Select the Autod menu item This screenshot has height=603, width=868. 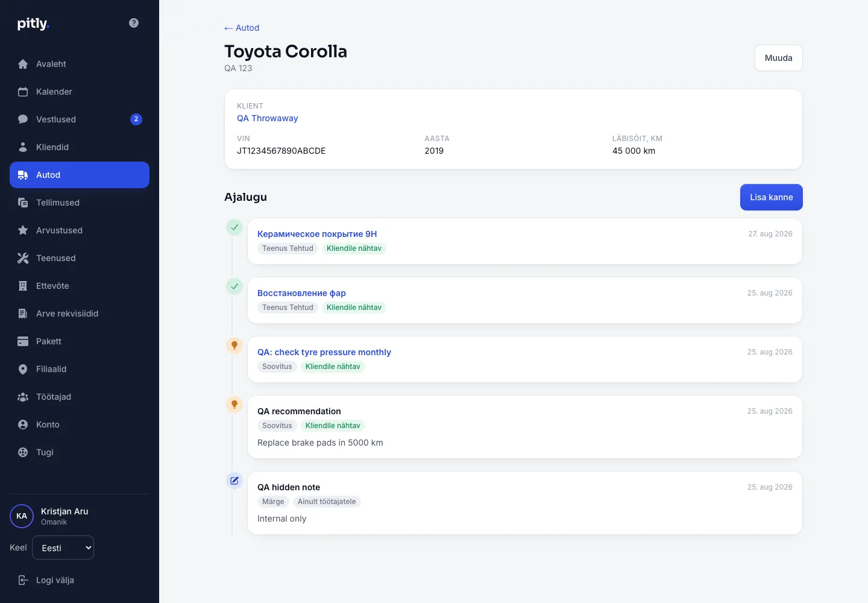pyautogui.click(x=80, y=175)
